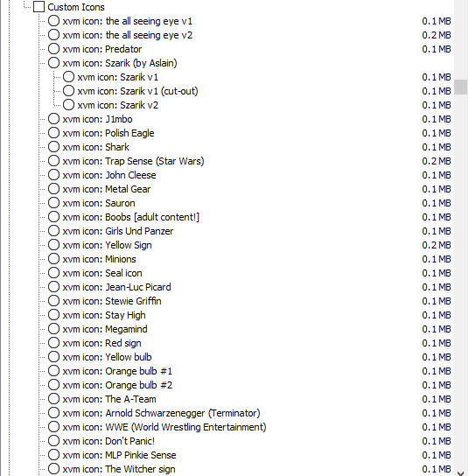The height and width of the screenshot is (476, 469).
Task: Pick the Yellow bulb radio button
Action: (x=53, y=357)
